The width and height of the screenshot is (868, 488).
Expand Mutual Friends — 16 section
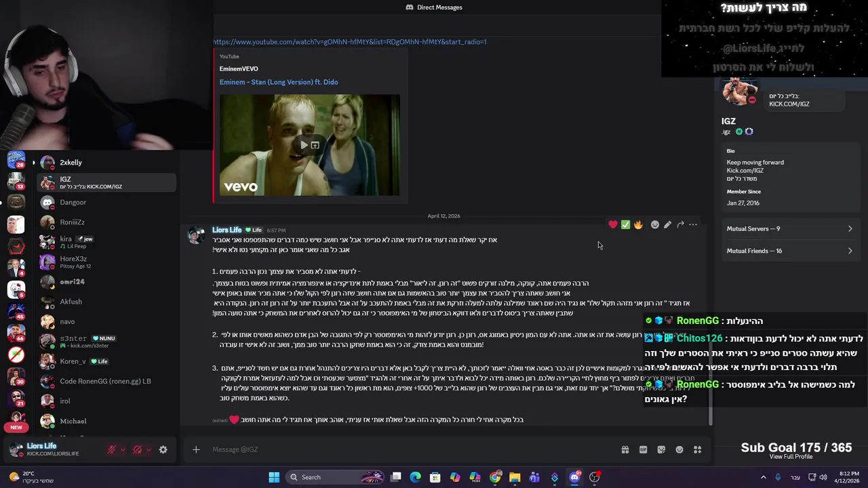pos(789,251)
